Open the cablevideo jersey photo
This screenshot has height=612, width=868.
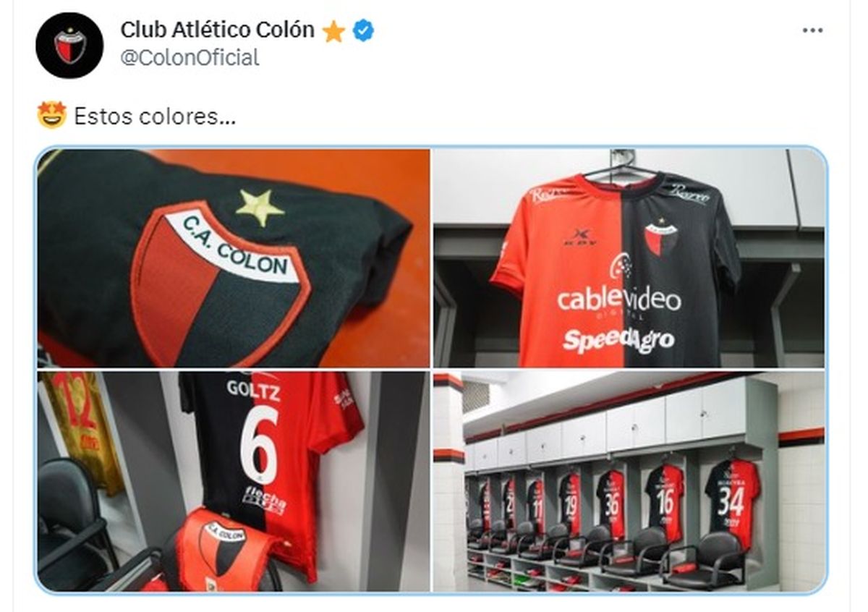[x=629, y=258]
